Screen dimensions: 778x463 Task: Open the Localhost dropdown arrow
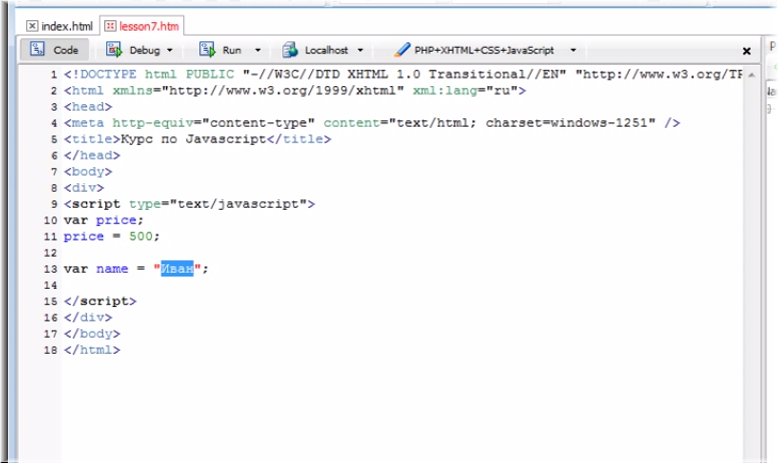tap(360, 51)
